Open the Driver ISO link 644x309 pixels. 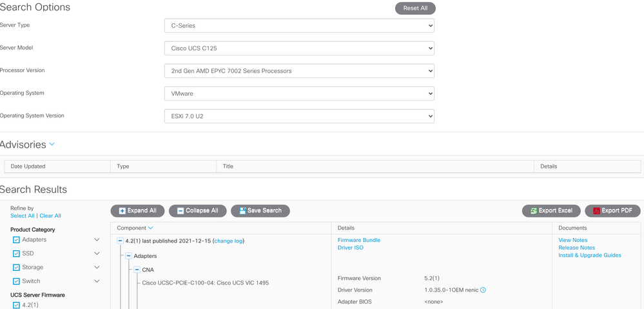[350, 248]
